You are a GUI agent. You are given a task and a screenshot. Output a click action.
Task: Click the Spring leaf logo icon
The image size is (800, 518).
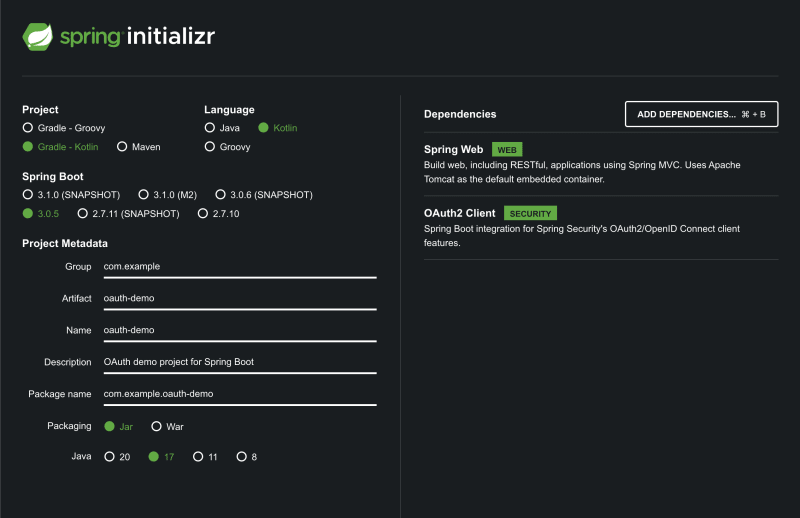coord(37,37)
